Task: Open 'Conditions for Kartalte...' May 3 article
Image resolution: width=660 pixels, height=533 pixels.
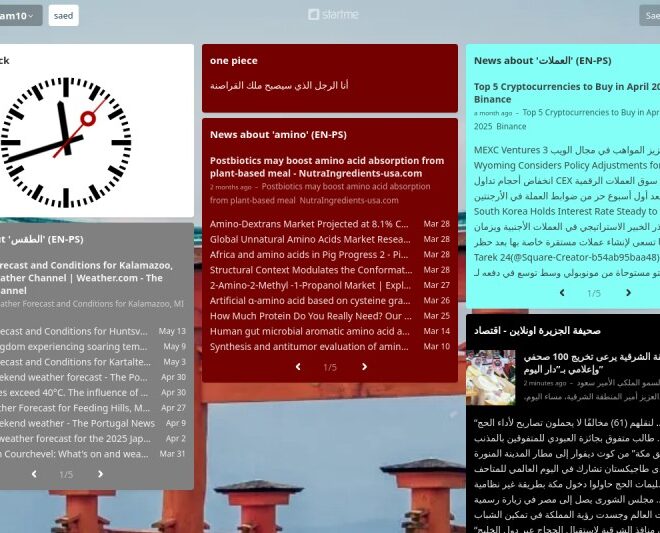Action: (75, 362)
